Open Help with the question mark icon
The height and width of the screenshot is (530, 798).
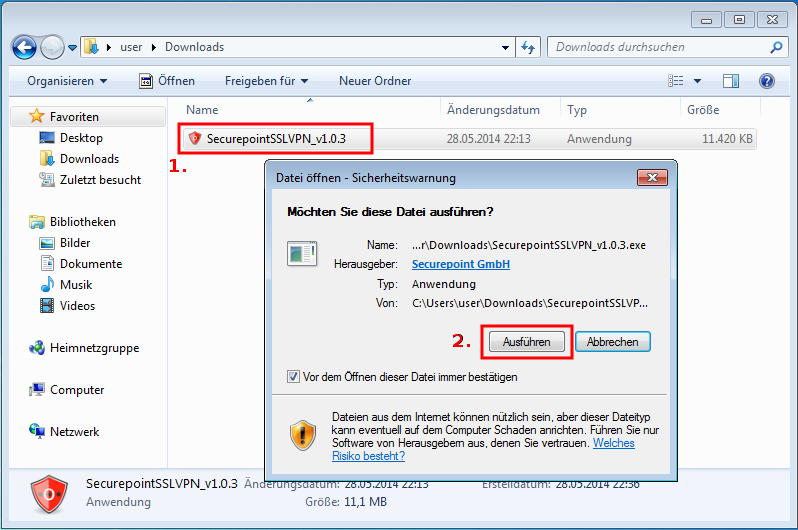tap(767, 81)
